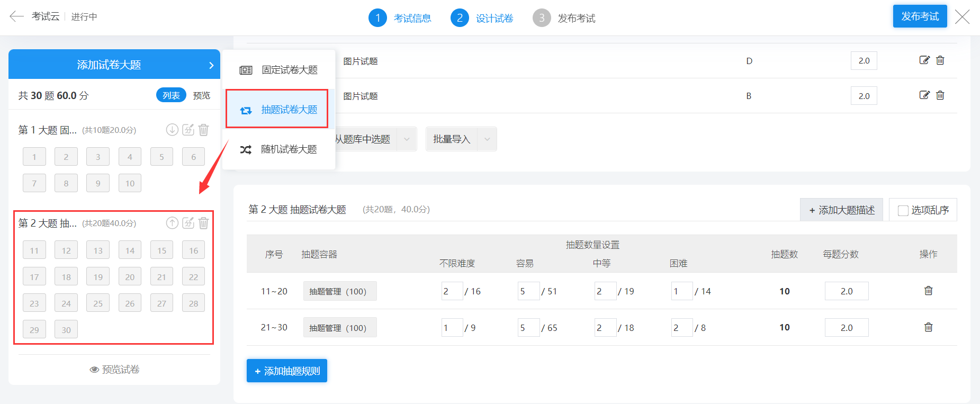The image size is (980, 404).
Task: Edit section 2 with its pencil icon
Action: point(188,223)
